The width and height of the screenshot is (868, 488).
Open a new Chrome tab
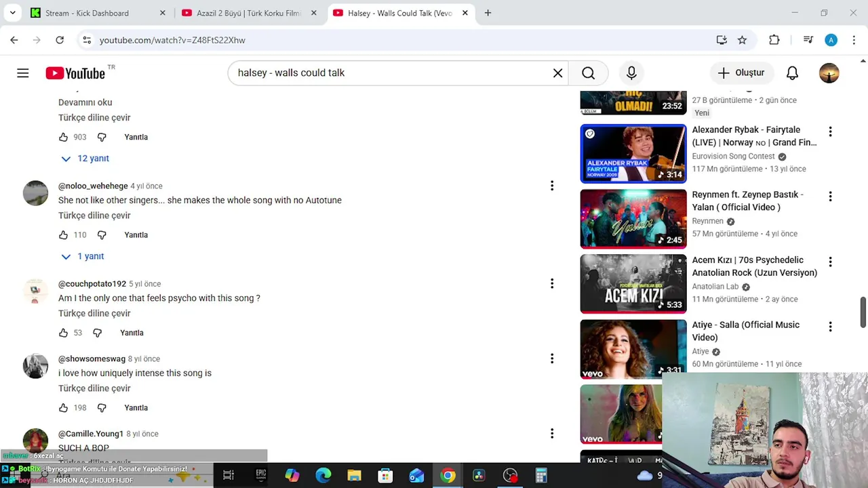coord(488,13)
